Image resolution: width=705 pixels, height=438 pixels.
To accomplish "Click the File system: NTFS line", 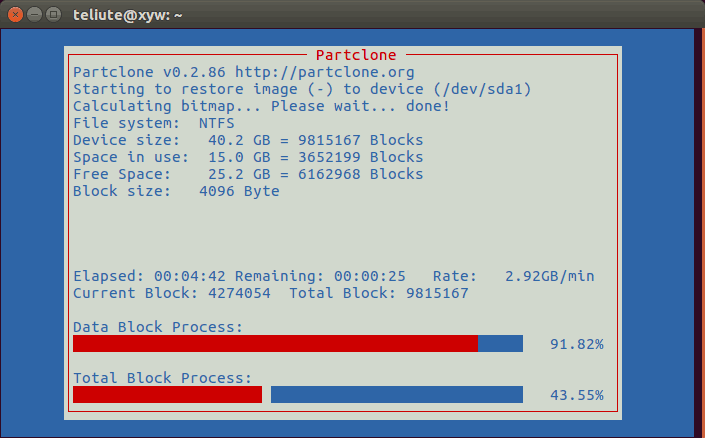I will 154,123.
